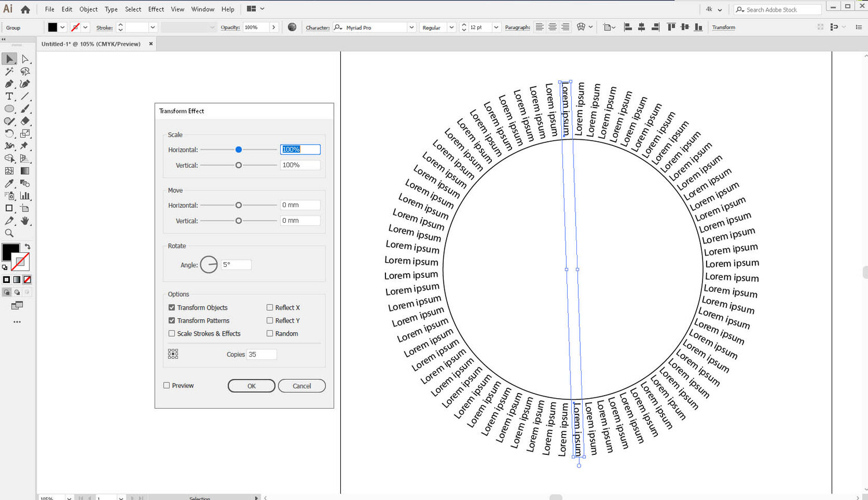Open the font family Myriad Pro dropdown
The height and width of the screenshot is (500, 868).
coord(411,27)
